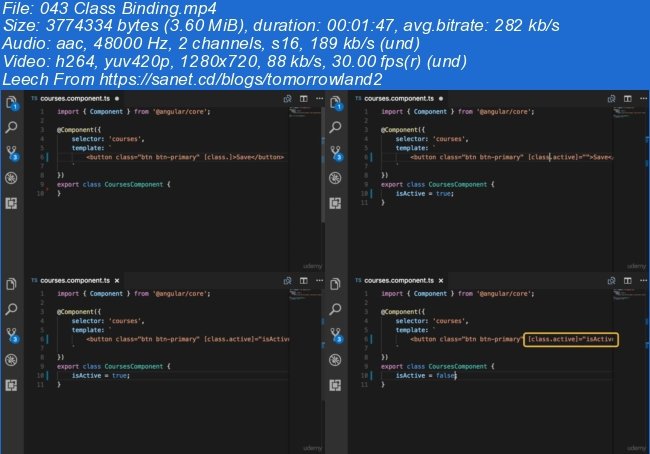Close courses.component.ts tab in saved isActive = true frame

click(x=117, y=281)
